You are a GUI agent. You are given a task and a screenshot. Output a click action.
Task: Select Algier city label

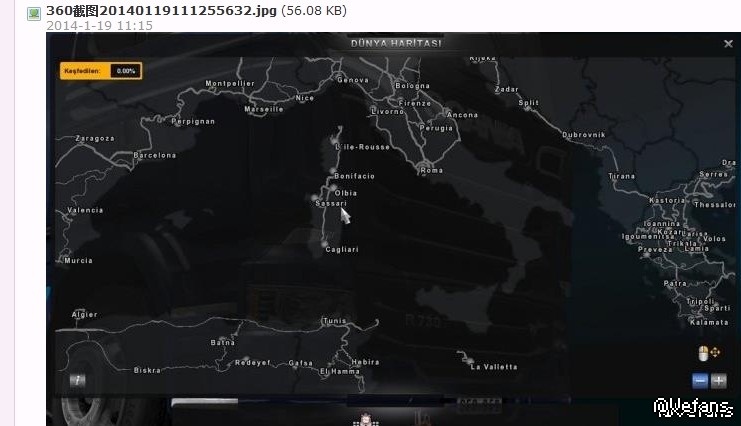pyautogui.click(x=85, y=315)
